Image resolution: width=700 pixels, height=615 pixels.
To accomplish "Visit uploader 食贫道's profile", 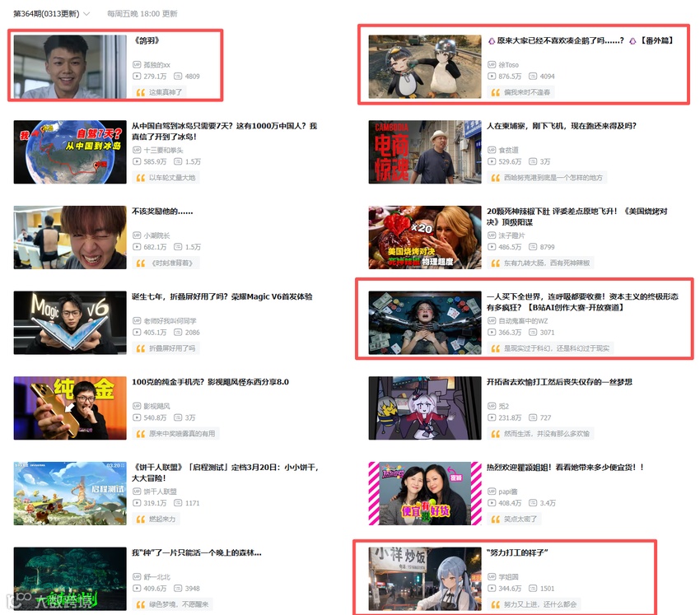I will pos(508,150).
